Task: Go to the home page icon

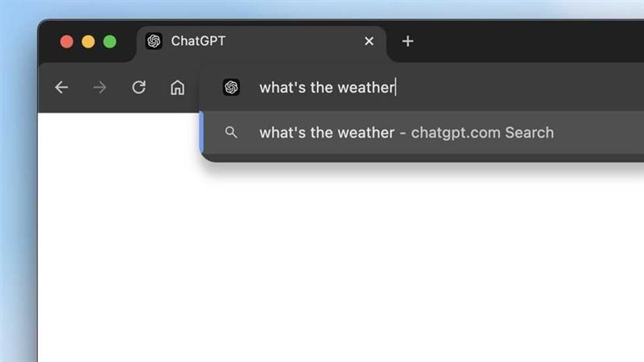Action: click(x=177, y=87)
